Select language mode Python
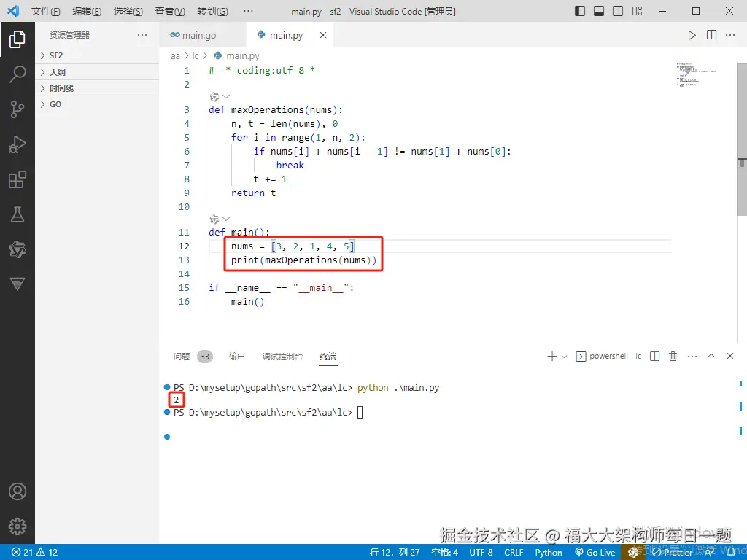Viewport: 747px width, 560px height. point(549,552)
